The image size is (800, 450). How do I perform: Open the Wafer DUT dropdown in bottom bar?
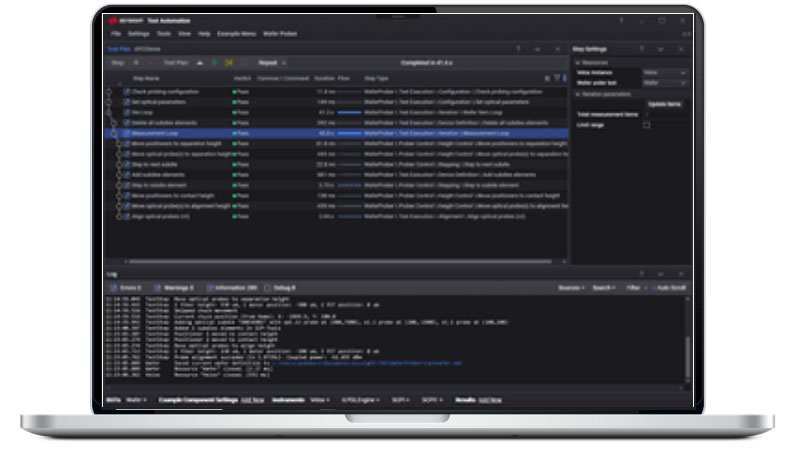click(x=136, y=400)
